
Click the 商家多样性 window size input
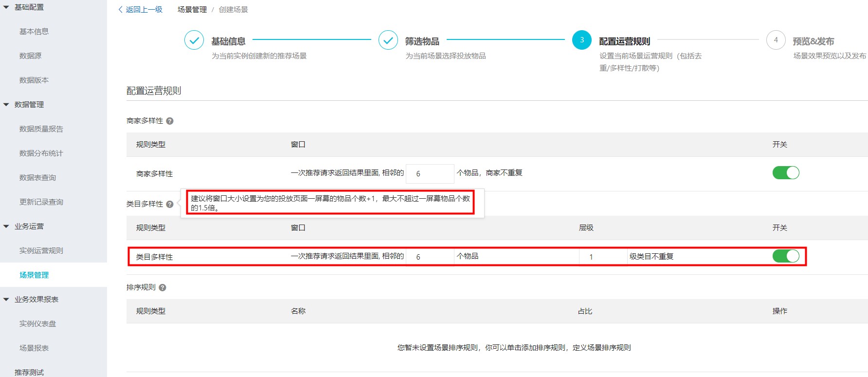430,173
